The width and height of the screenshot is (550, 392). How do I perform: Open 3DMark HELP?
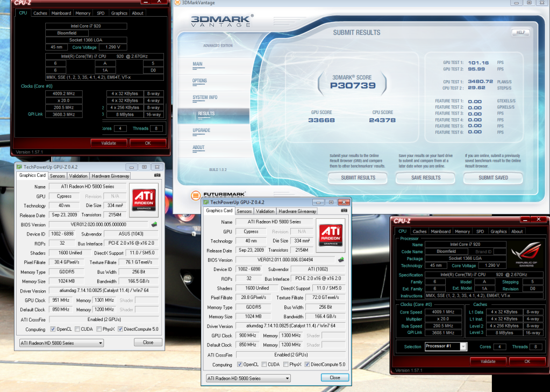click(520, 32)
